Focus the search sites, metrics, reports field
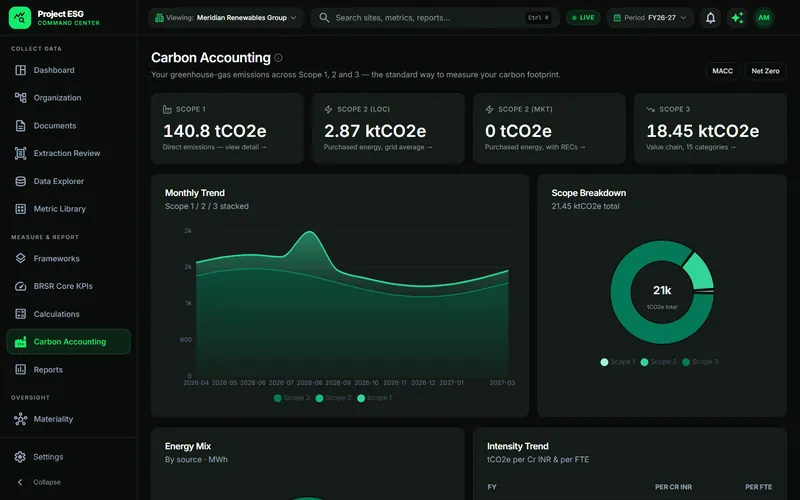The image size is (800, 500). pos(435,18)
